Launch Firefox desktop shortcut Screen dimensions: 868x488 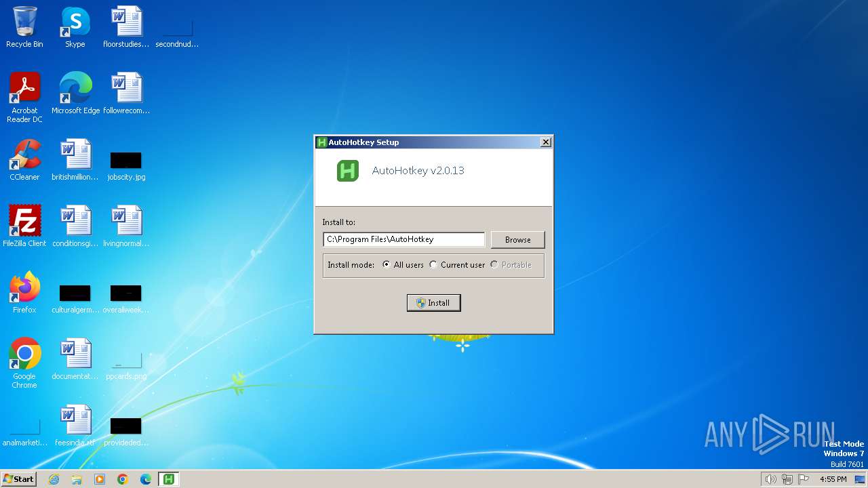coord(24,293)
